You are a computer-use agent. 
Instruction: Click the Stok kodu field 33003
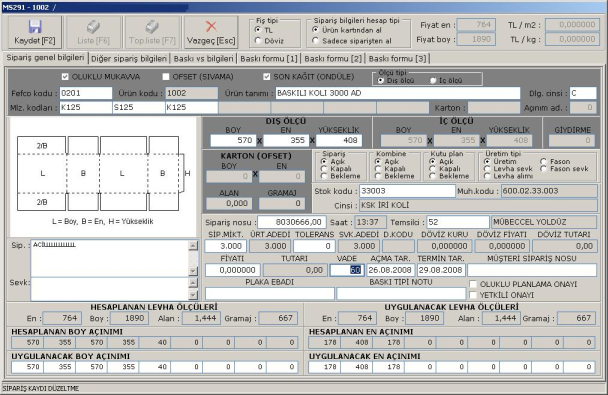click(x=407, y=191)
